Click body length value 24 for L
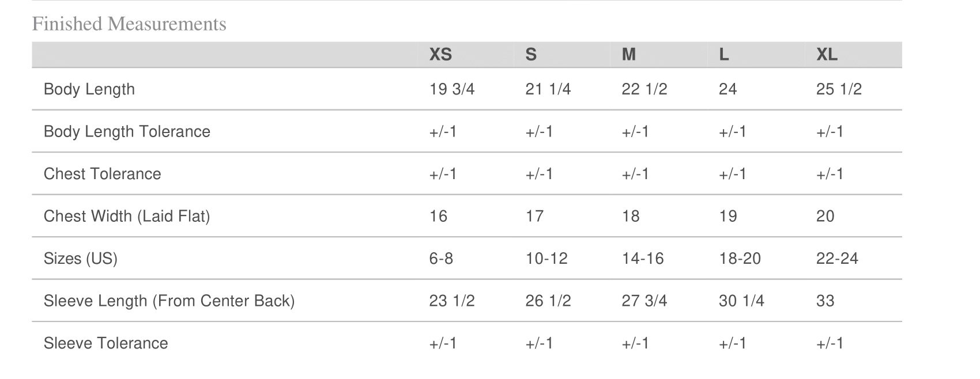 click(x=728, y=89)
